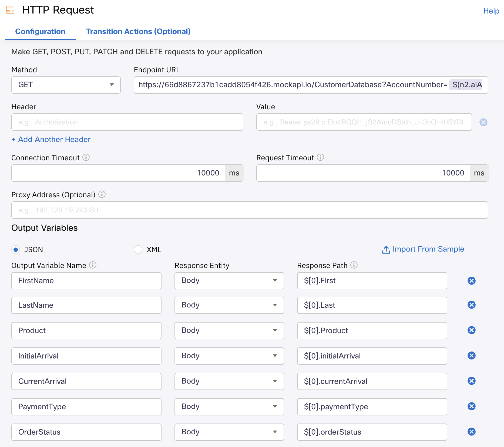Remove the header row with the X icon
This screenshot has width=504, height=447.
pos(483,122)
